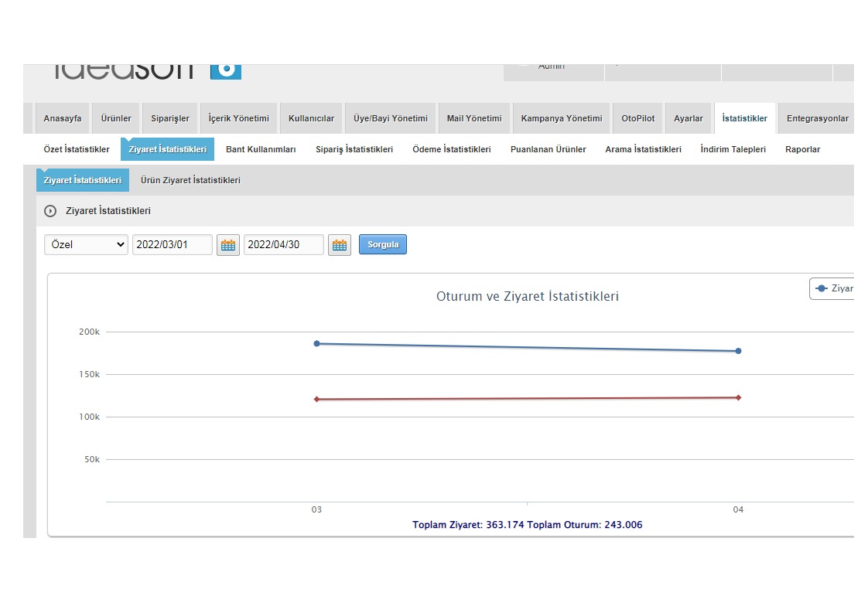Viewport: 868px width, 613px height.
Task: Open the Siparişler tab
Action: pos(170,118)
